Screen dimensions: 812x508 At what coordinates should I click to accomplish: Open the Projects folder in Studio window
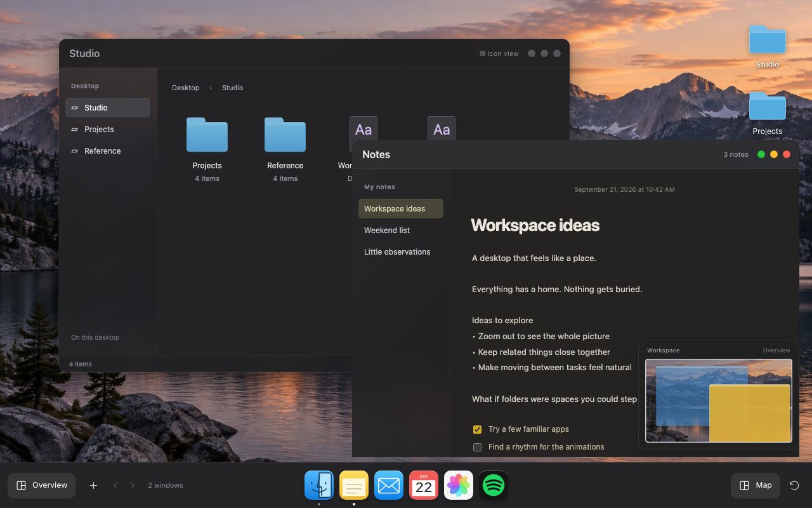207,150
